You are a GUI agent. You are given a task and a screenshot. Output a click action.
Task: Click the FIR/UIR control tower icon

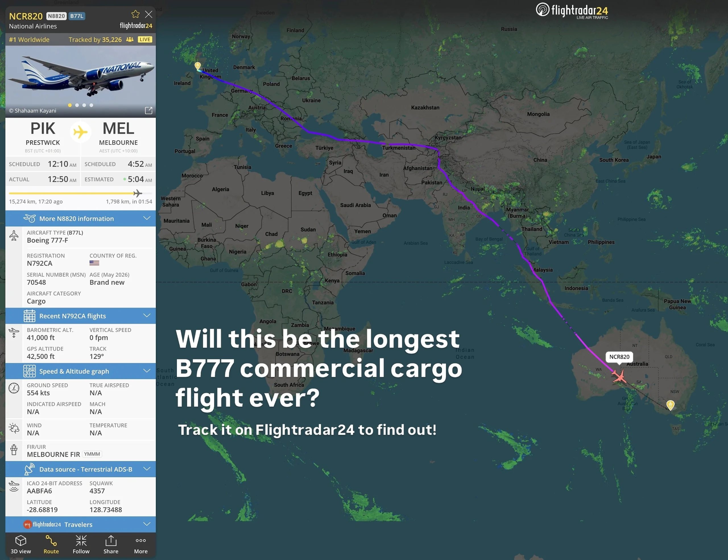[x=14, y=450]
